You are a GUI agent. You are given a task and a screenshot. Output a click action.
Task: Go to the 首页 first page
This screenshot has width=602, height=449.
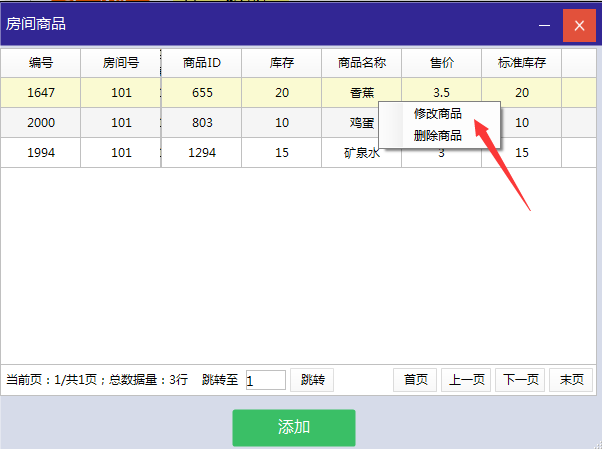click(415, 380)
